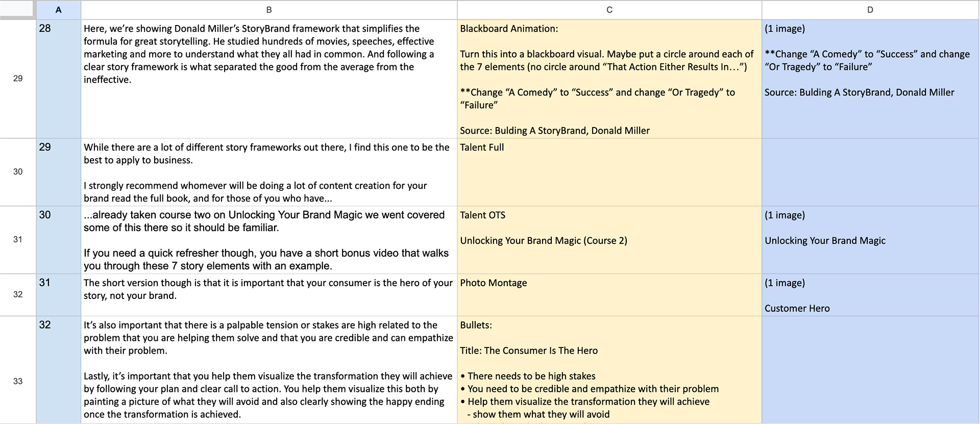Viewport: 980px width, 424px height.
Task: Click the 'Photo Montage' cell
Action: coord(609,294)
